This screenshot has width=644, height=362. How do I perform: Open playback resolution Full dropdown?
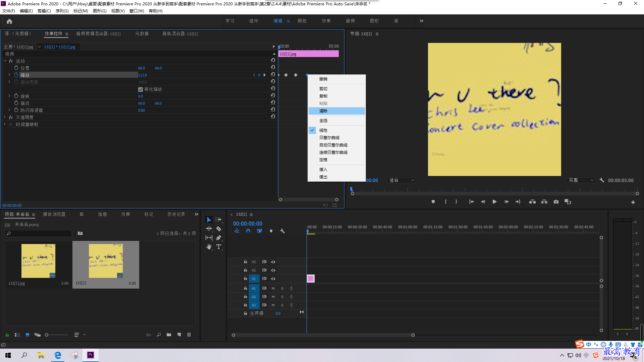(x=581, y=180)
